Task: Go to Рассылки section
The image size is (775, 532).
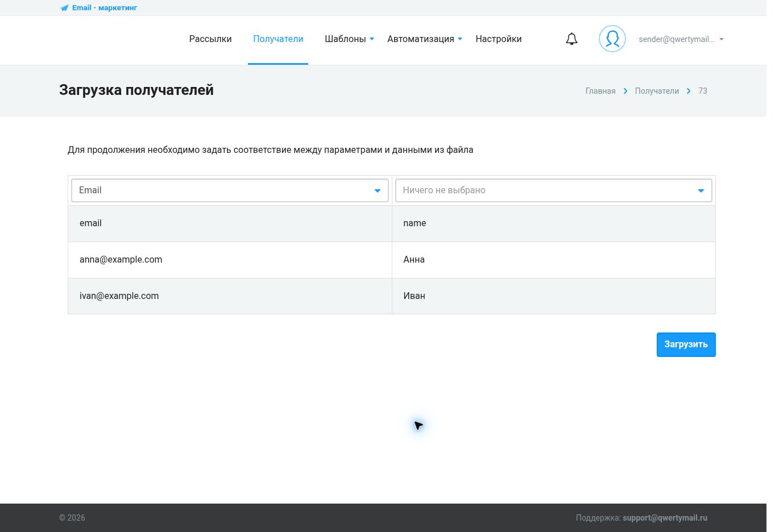Action: 210,39
